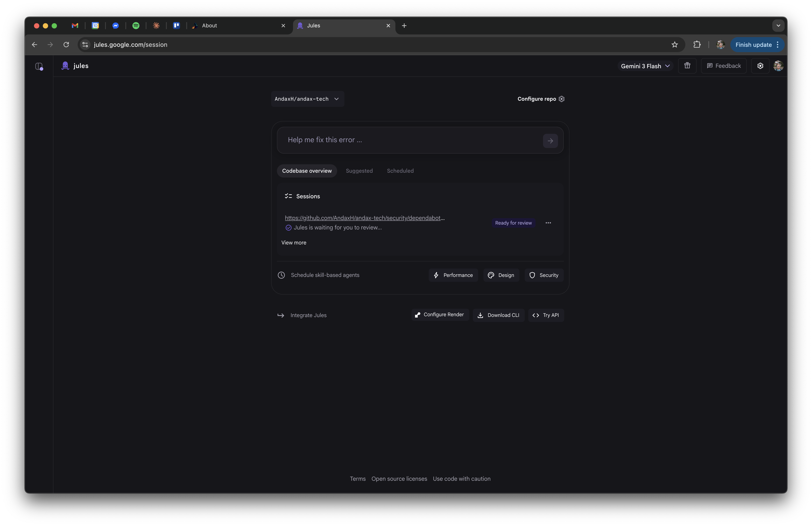
Task: Click the Security agent button
Action: pyautogui.click(x=544, y=275)
